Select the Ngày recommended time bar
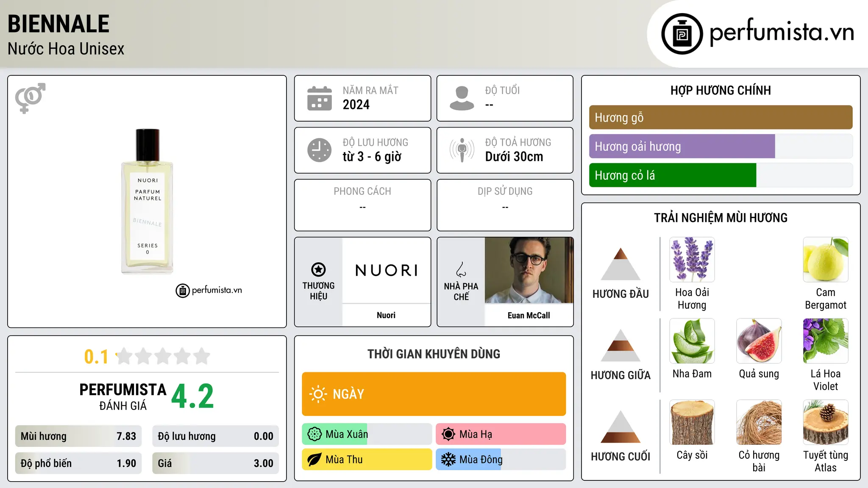 click(434, 394)
